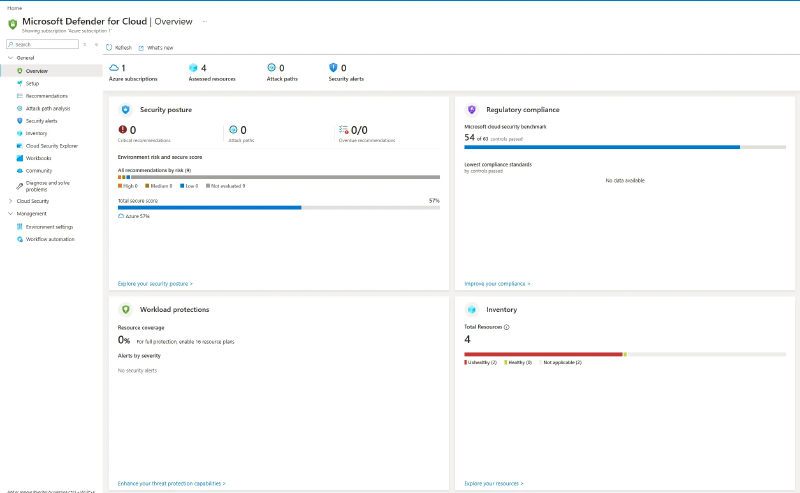This screenshot has width=800, height=493.
Task: Click Explore your security posture link
Action: [155, 283]
